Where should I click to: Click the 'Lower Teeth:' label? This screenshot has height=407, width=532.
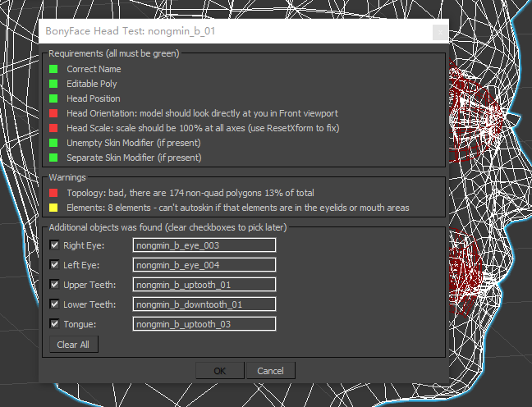[89, 304]
